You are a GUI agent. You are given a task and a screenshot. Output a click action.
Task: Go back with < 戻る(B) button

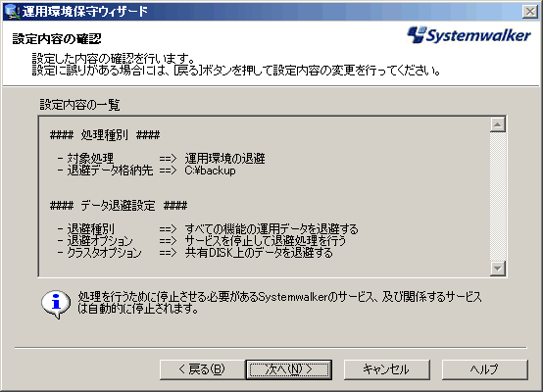point(202,369)
